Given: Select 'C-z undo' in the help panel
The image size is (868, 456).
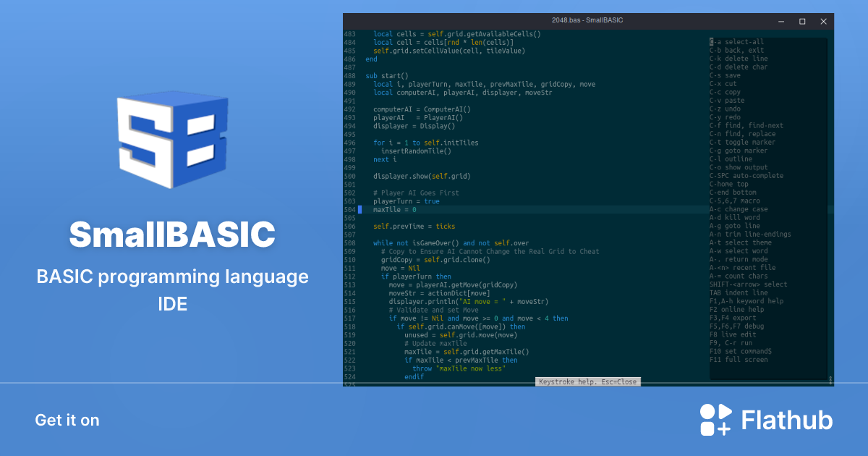Looking at the screenshot, I should point(726,109).
